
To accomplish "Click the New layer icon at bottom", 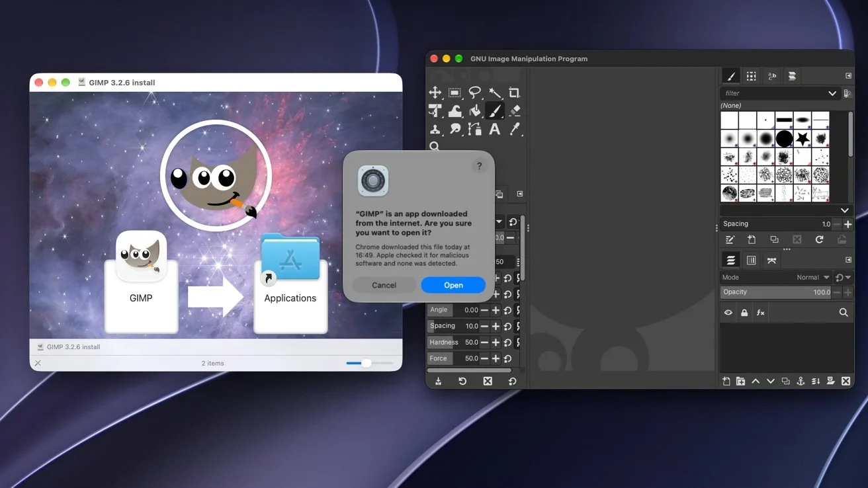I will coord(726,381).
